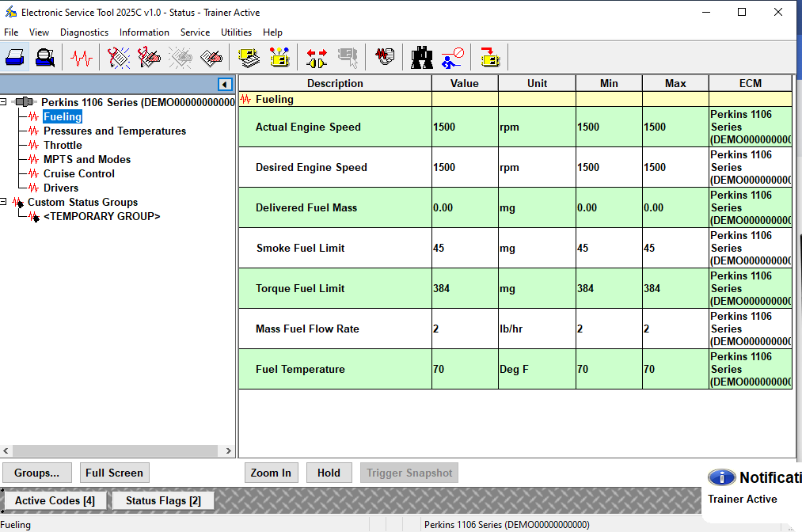Open the Utilities menu
Image resolution: width=802 pixels, height=532 pixels.
(236, 32)
